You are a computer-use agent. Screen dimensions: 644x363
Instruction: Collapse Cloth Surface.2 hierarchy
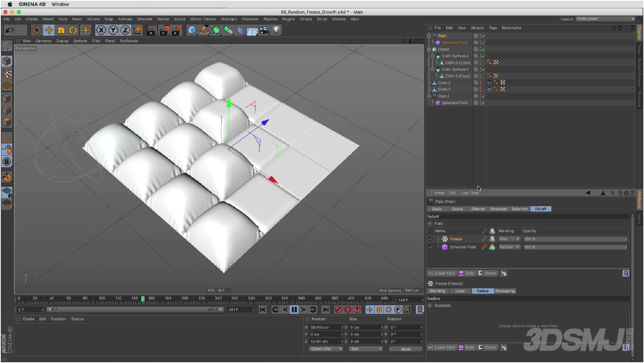tap(433, 56)
